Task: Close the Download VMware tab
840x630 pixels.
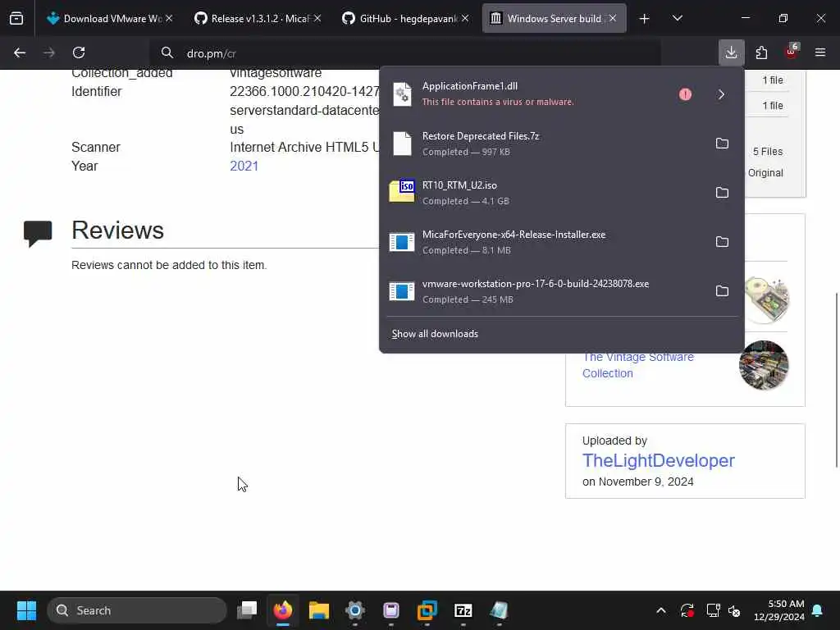Action: pyautogui.click(x=169, y=18)
